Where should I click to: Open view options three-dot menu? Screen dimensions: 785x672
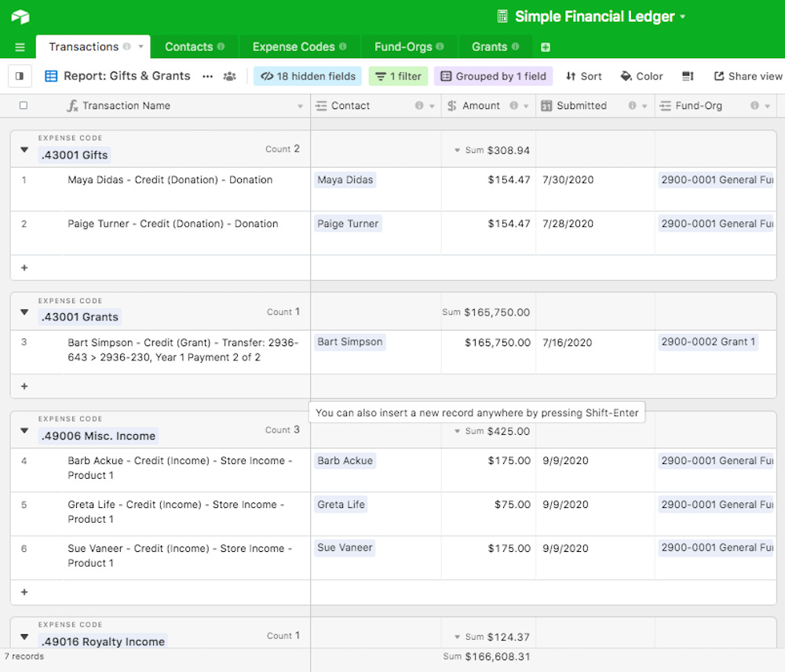point(208,76)
